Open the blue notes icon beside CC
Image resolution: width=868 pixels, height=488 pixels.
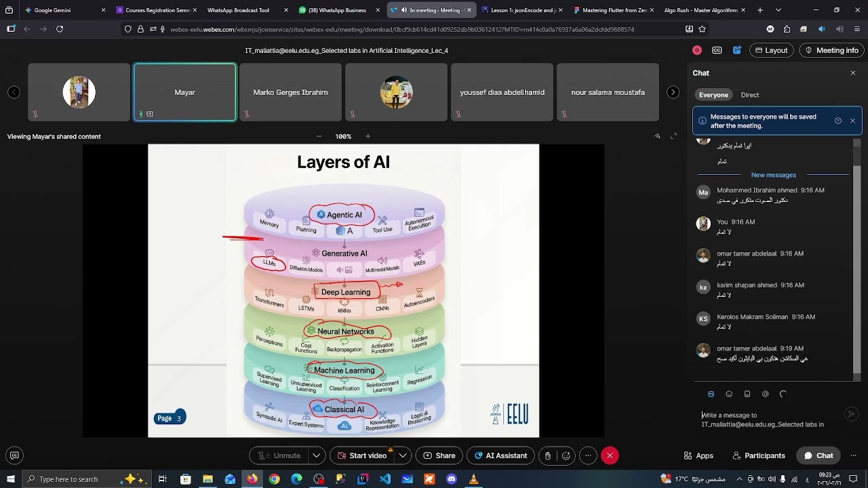(x=737, y=50)
